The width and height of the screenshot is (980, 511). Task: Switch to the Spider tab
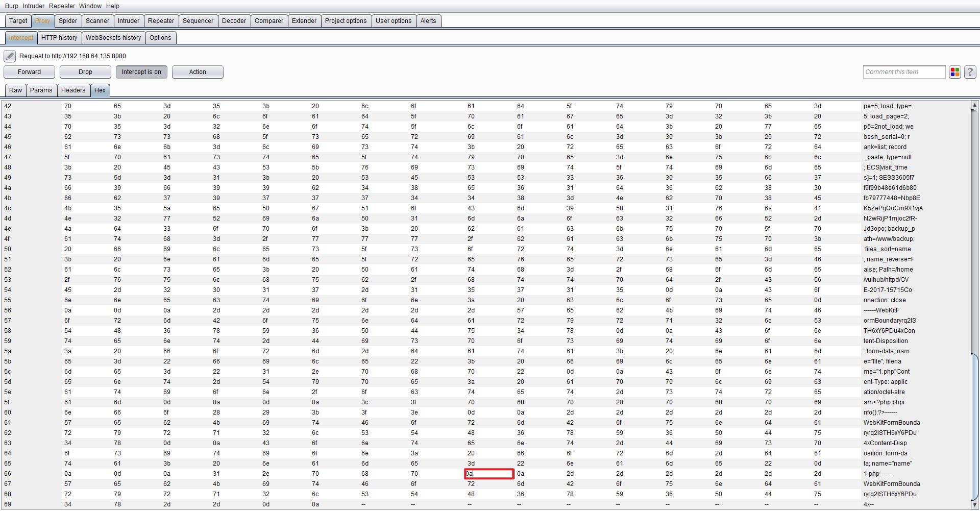68,21
